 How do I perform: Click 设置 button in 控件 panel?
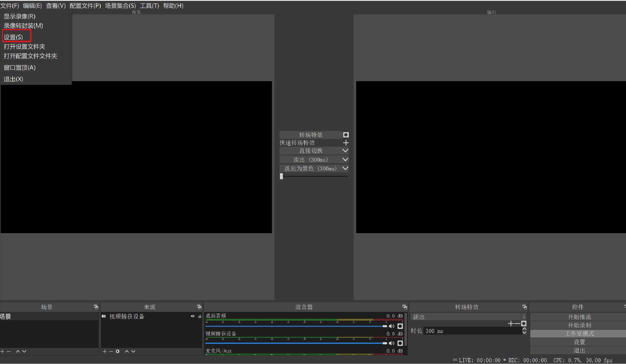(578, 342)
